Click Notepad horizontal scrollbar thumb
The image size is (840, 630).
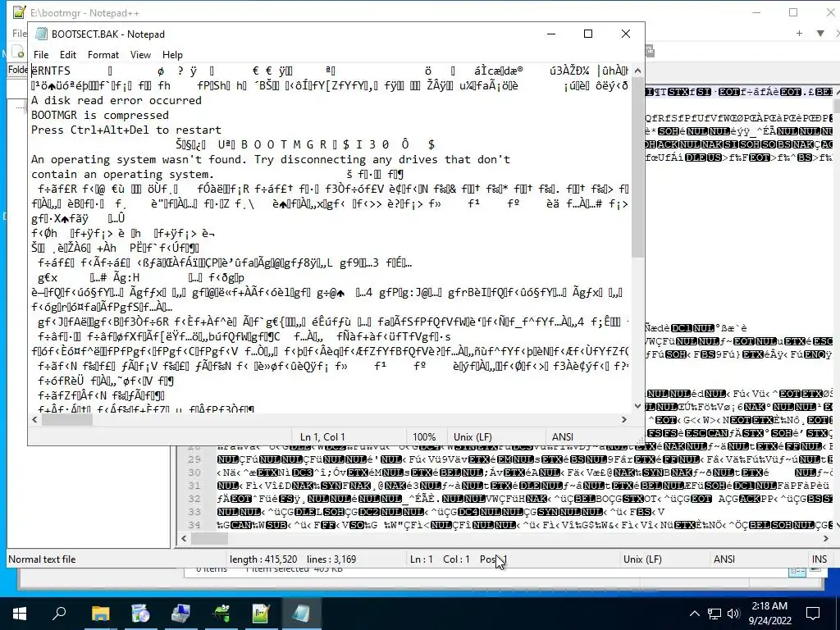point(67,419)
